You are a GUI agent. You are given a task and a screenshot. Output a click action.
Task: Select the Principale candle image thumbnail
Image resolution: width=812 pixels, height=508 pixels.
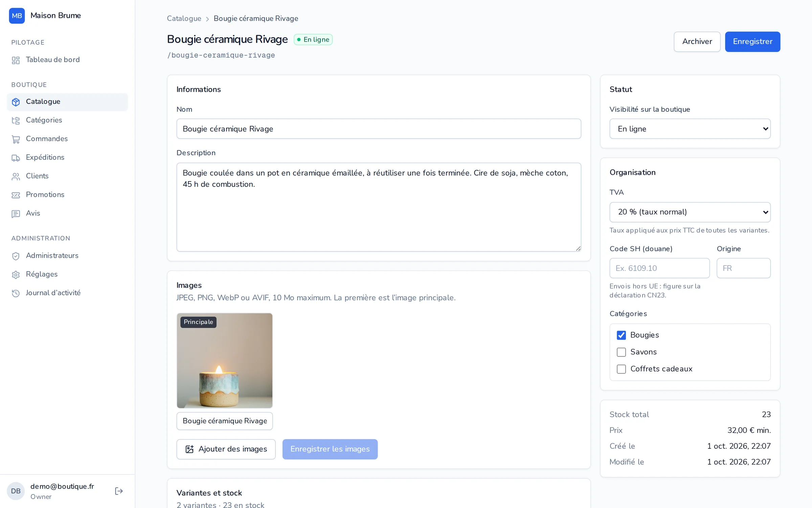pos(225,361)
